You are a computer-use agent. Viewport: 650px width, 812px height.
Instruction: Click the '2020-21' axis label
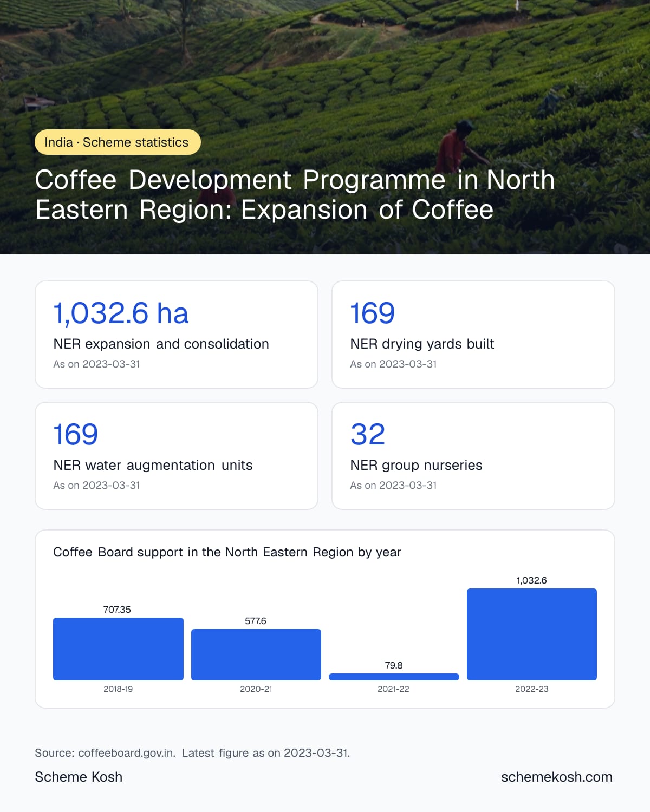click(x=256, y=689)
